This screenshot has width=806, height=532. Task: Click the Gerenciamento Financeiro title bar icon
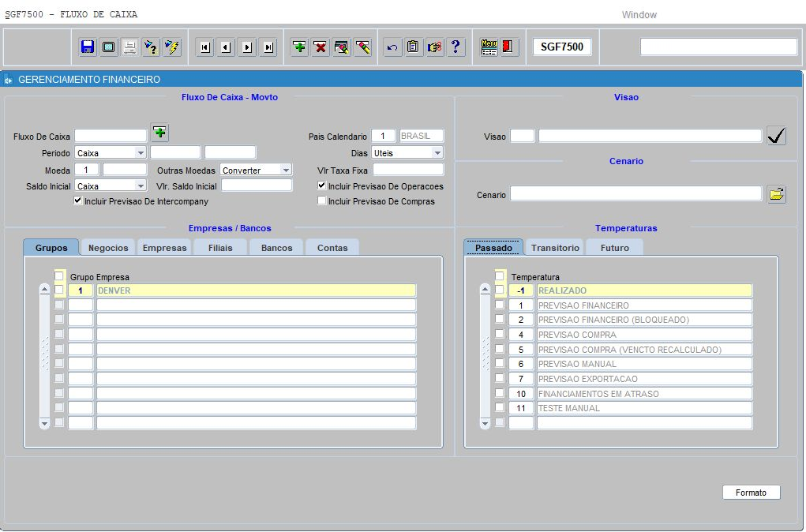[8, 80]
